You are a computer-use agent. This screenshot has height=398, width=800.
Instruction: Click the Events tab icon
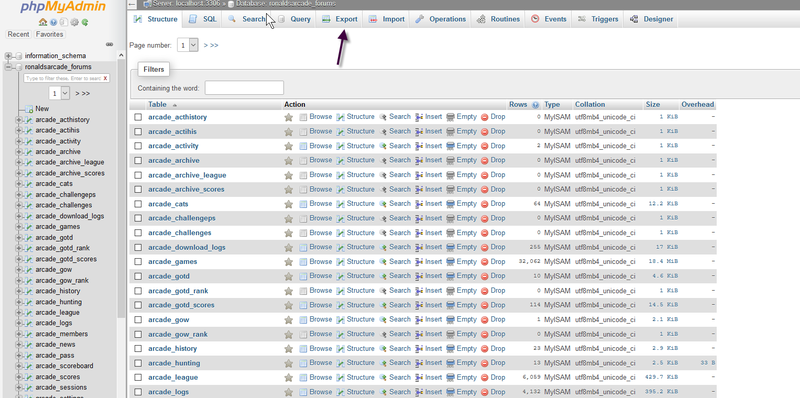point(535,19)
